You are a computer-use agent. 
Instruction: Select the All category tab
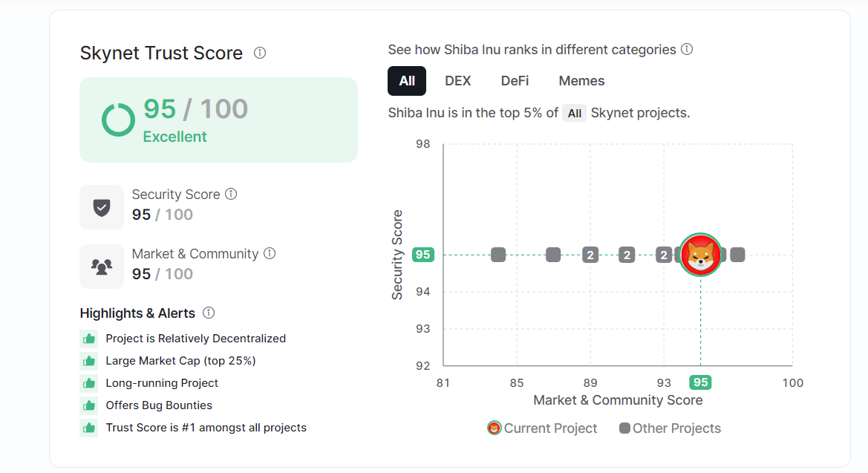pos(407,81)
